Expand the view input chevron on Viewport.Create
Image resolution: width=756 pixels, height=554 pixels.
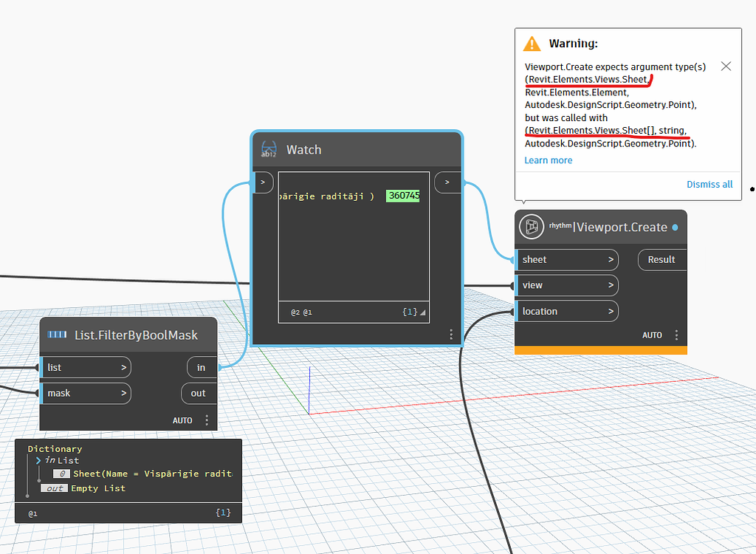611,285
